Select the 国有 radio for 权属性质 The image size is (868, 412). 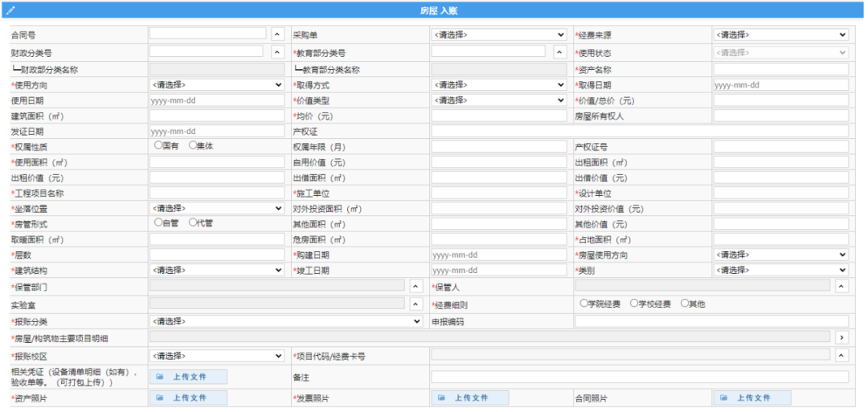(159, 145)
